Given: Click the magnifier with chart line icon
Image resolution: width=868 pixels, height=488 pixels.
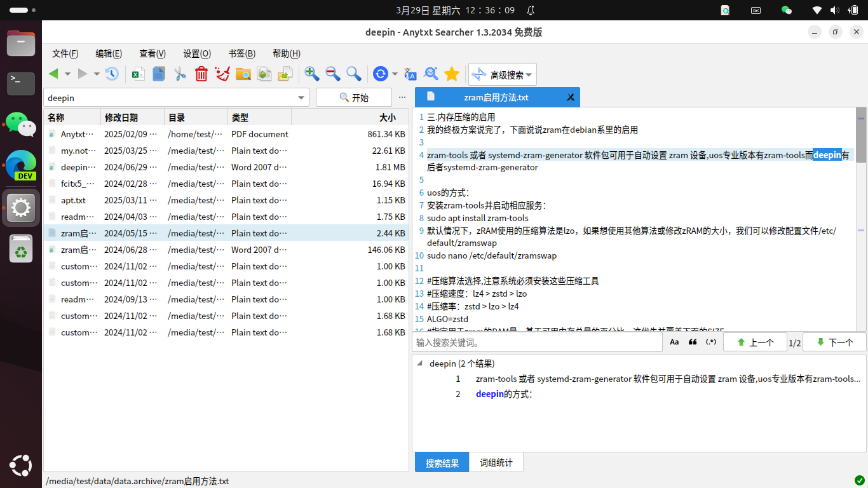Looking at the screenshot, I should 431,74.
